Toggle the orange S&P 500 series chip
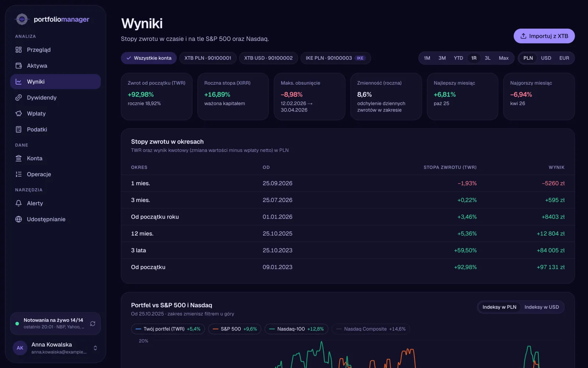 pos(235,329)
